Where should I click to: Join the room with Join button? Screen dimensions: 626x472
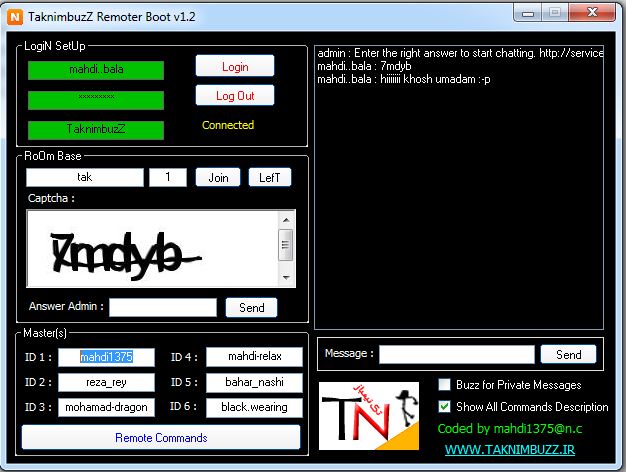coord(218,177)
